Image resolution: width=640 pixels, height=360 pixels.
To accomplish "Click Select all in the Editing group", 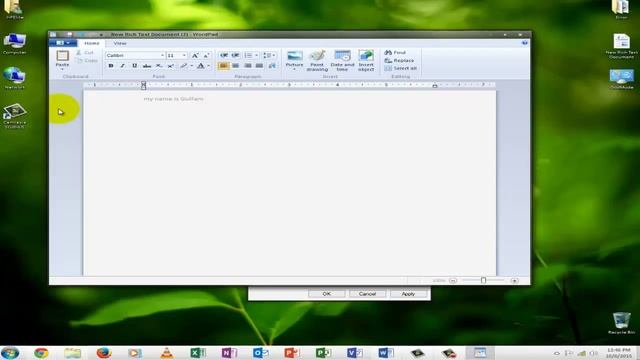I will 401,68.
